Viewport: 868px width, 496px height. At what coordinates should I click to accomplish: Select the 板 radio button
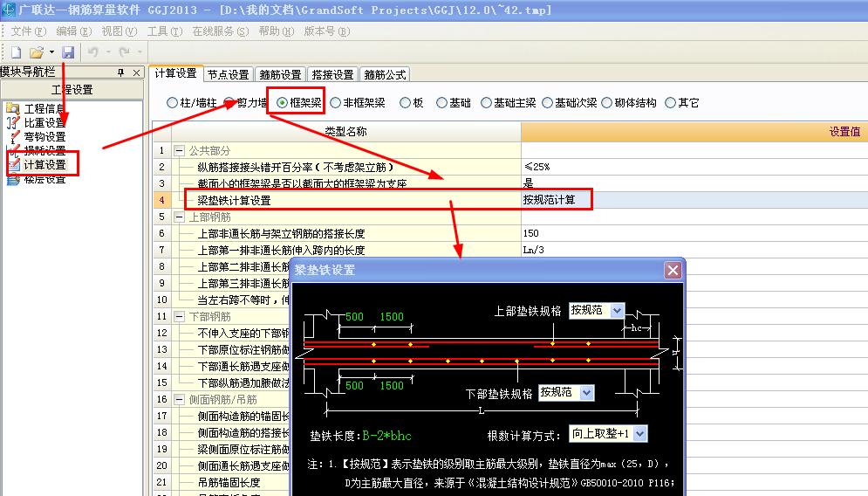pyautogui.click(x=406, y=102)
